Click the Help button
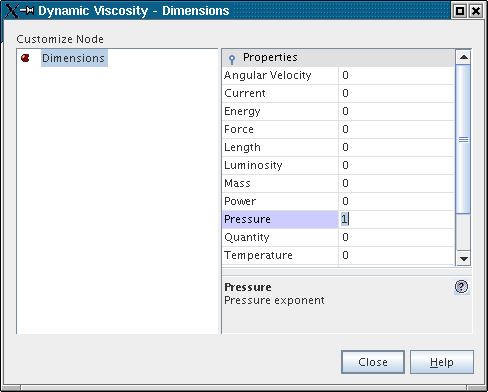The height and width of the screenshot is (392, 488). [442, 362]
